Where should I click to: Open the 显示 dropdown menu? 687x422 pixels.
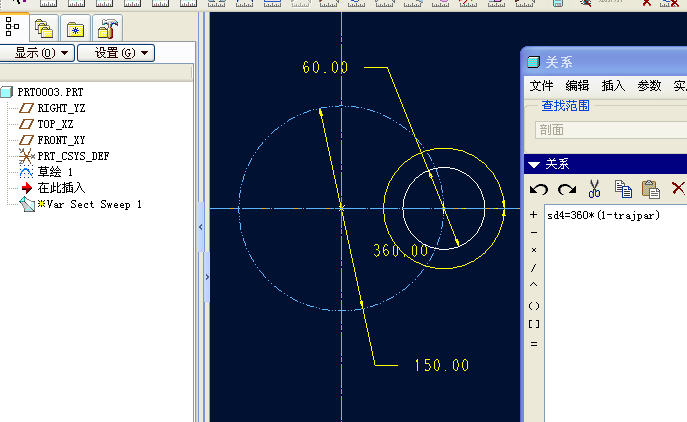click(37, 53)
